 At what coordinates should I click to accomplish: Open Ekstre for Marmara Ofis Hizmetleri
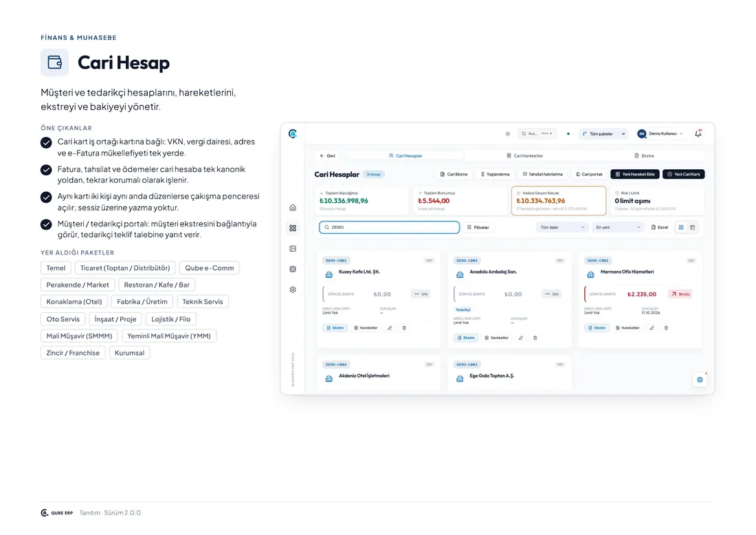pos(597,328)
